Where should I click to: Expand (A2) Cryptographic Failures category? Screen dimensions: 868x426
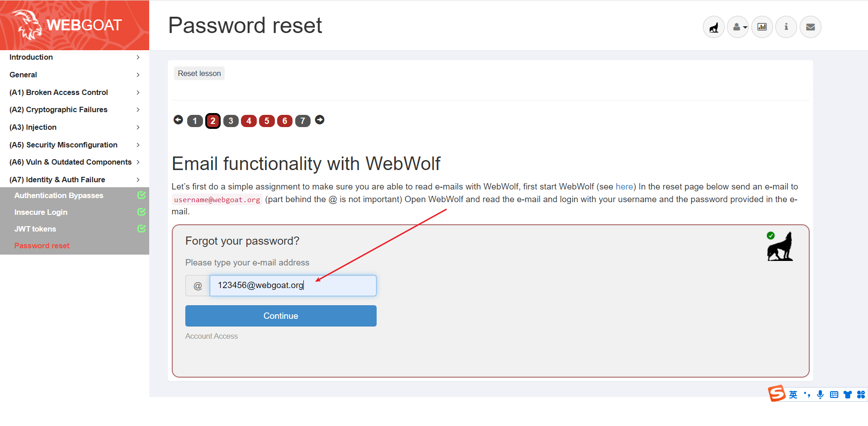75,109
